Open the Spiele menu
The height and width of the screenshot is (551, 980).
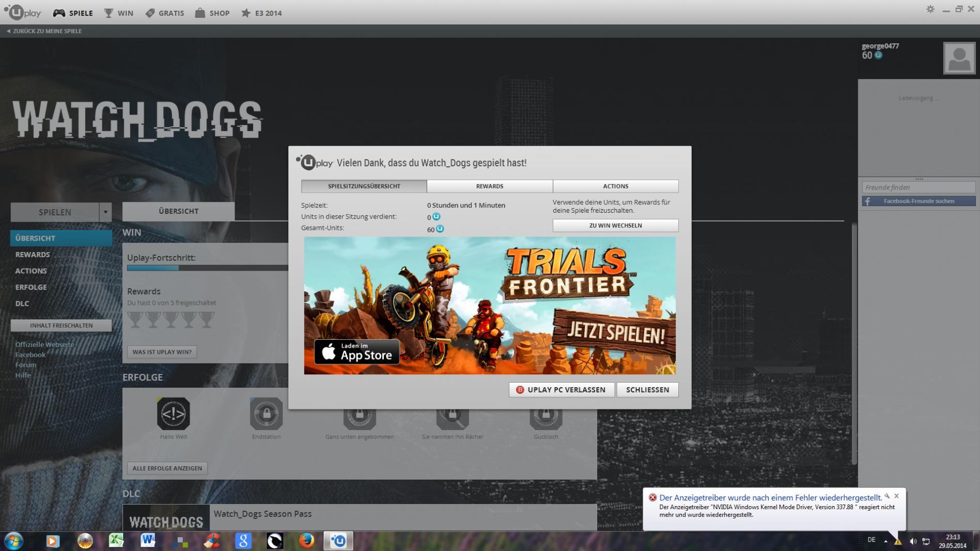pos(73,13)
